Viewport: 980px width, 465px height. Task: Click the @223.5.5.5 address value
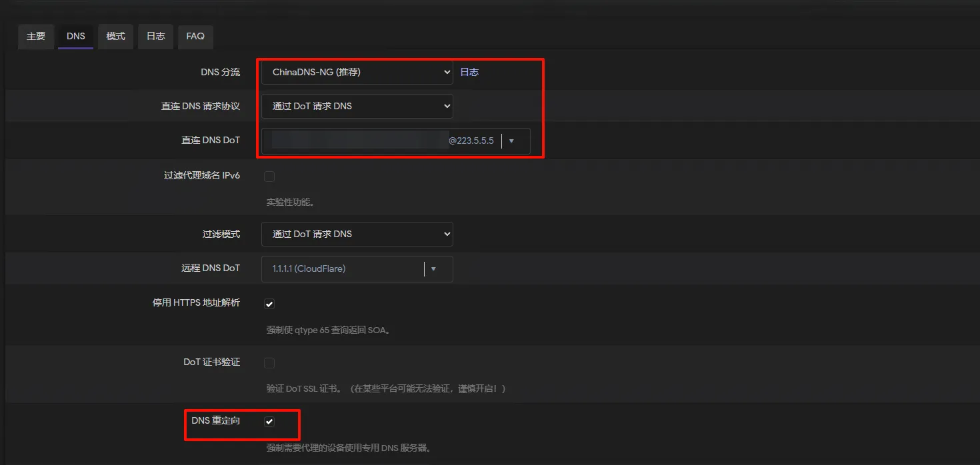[470, 141]
